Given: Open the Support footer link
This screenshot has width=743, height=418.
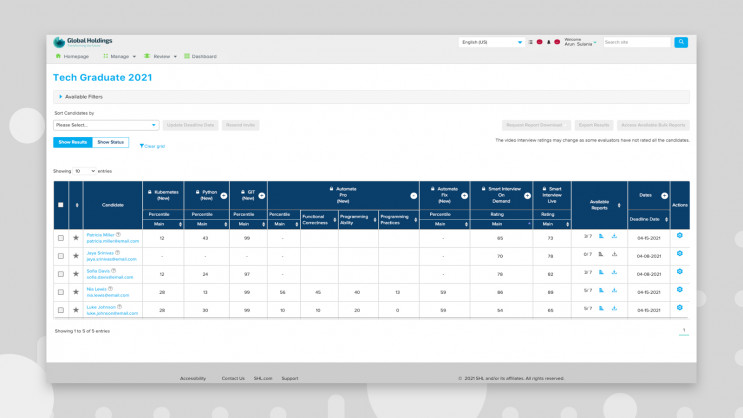Looking at the screenshot, I should (290, 378).
